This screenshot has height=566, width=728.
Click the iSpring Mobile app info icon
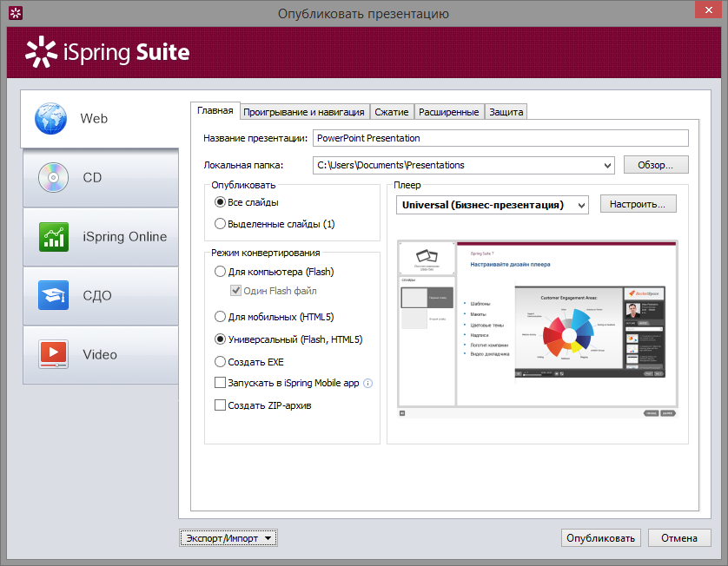[367, 383]
